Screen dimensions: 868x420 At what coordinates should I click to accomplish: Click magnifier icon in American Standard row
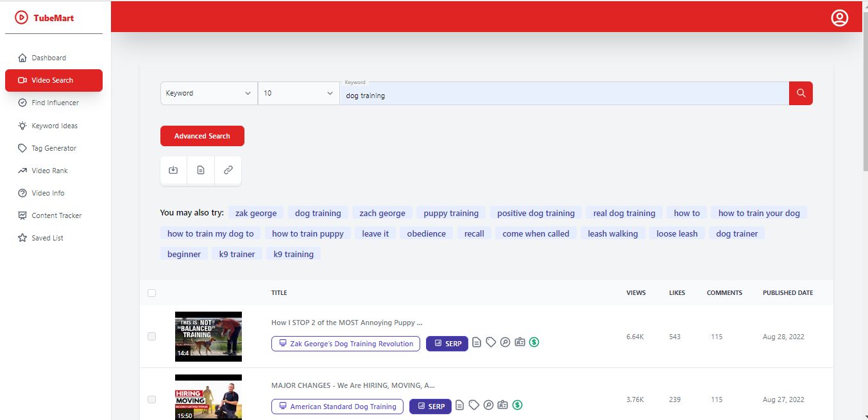(x=489, y=405)
